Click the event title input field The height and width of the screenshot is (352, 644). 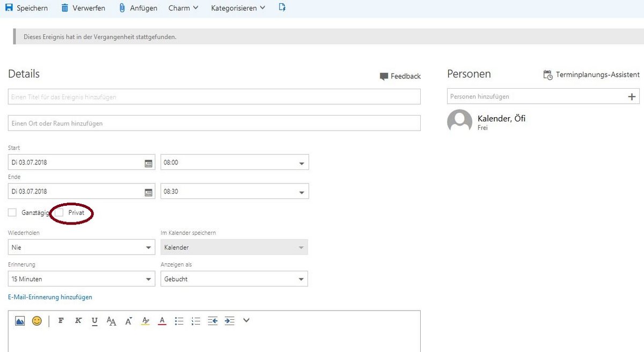(214, 97)
